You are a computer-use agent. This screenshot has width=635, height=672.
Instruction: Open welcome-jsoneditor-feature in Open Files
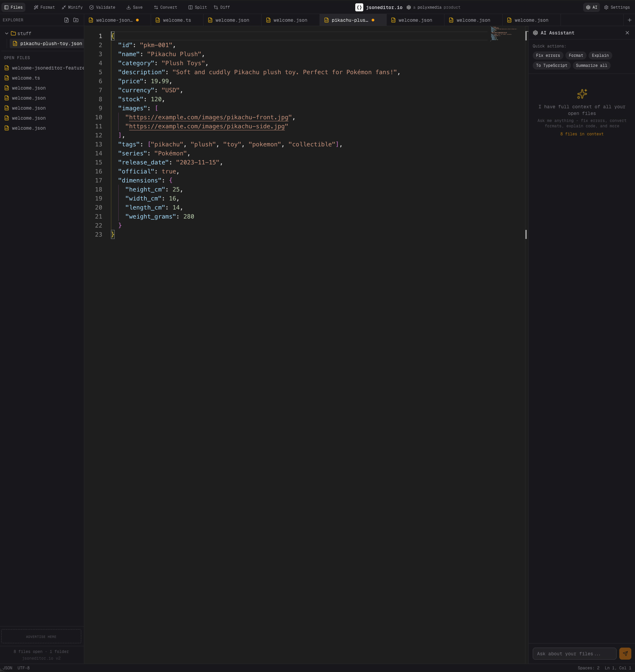pyautogui.click(x=42, y=68)
